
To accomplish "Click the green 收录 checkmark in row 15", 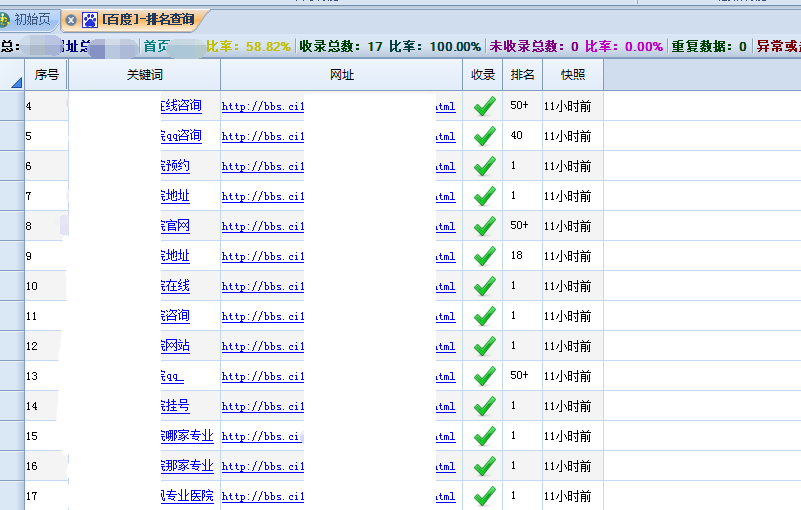I will [x=484, y=436].
